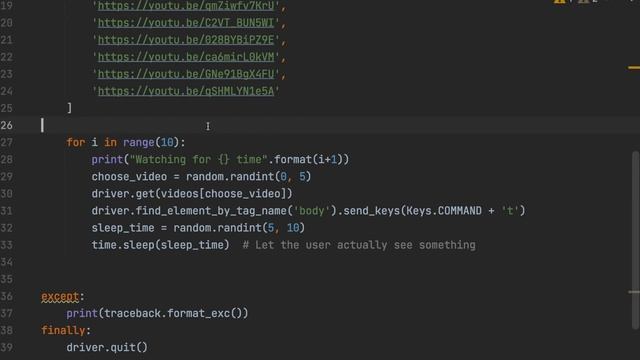Click the 'in' keyword on line 27
Image resolution: width=640 pixels, height=360 pixels.
[110, 142]
